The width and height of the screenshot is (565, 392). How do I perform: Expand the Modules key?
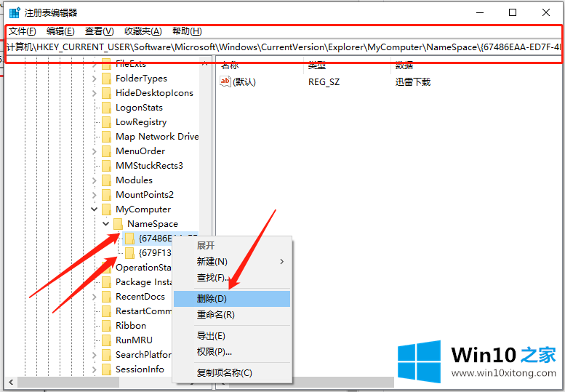tap(95, 180)
